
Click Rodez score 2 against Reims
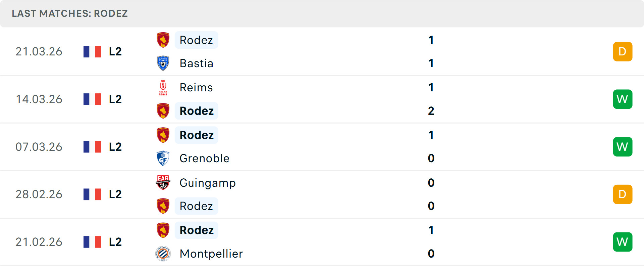click(431, 111)
